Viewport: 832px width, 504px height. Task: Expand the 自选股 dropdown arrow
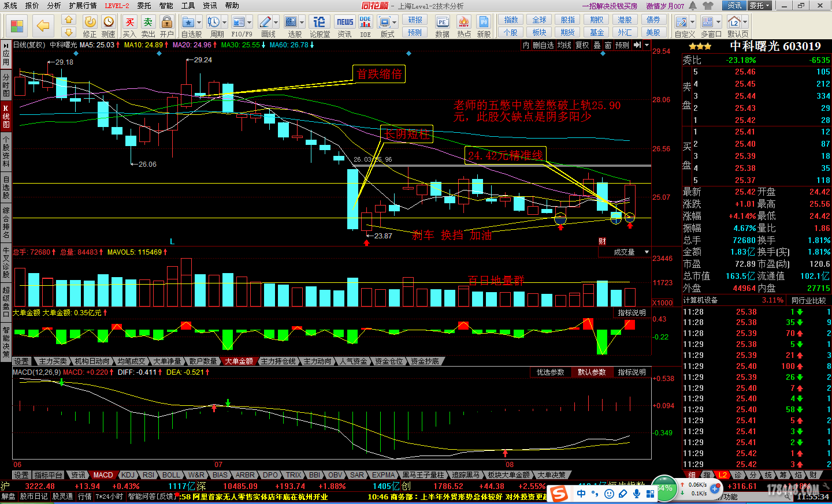199,23
